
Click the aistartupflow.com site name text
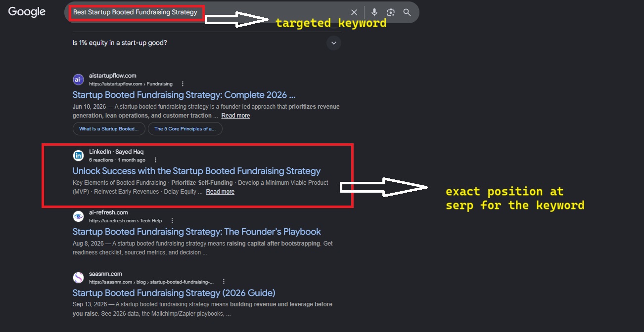coord(113,76)
